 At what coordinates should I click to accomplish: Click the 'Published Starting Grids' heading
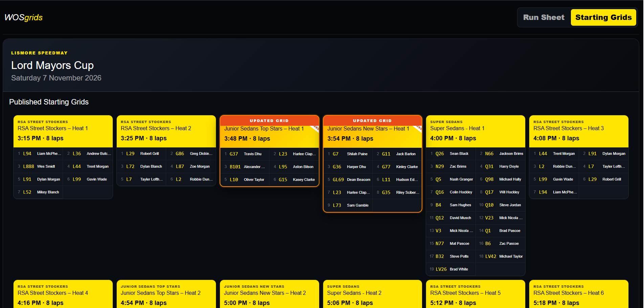tap(49, 102)
